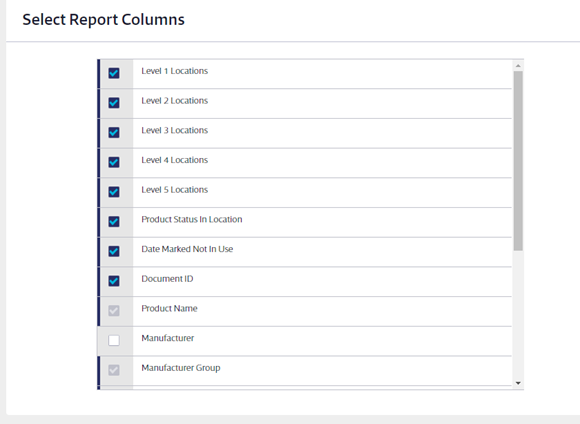Click the greyed Manufacturer Group checkbox
This screenshot has height=424, width=580.
pos(114,370)
